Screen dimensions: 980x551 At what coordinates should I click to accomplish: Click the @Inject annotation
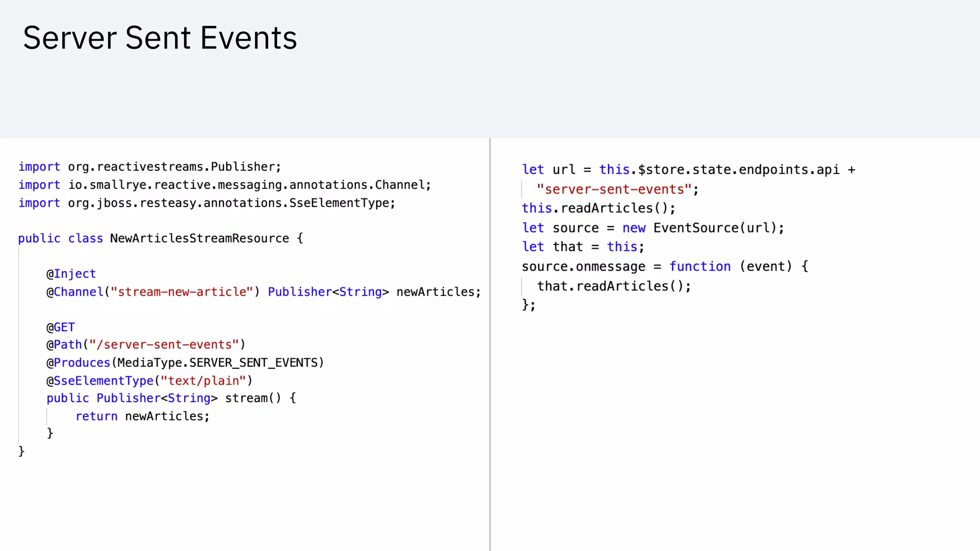[x=71, y=274]
